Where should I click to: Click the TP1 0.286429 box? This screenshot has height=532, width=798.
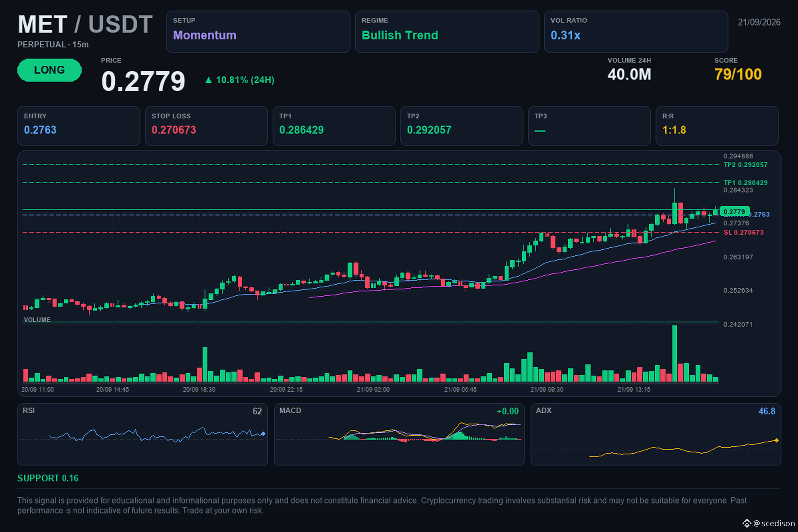point(334,126)
